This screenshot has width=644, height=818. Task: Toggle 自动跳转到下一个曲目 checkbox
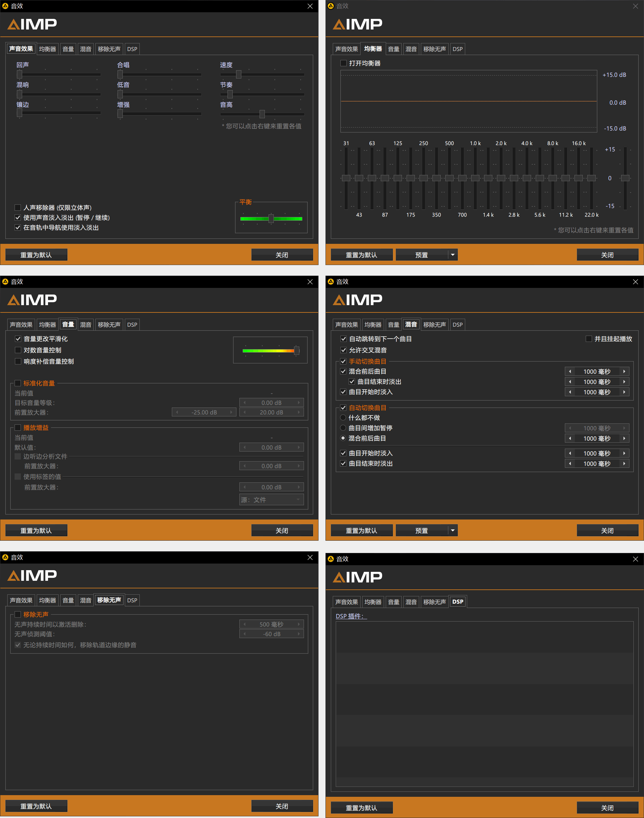(343, 339)
